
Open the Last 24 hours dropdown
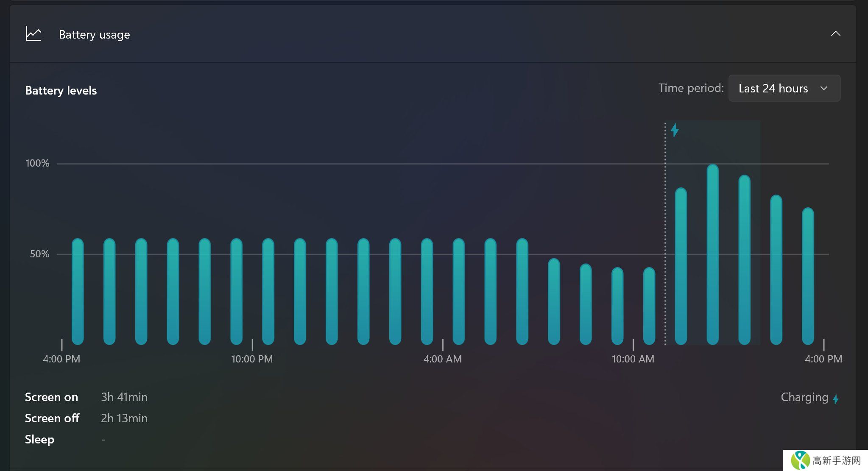(784, 88)
